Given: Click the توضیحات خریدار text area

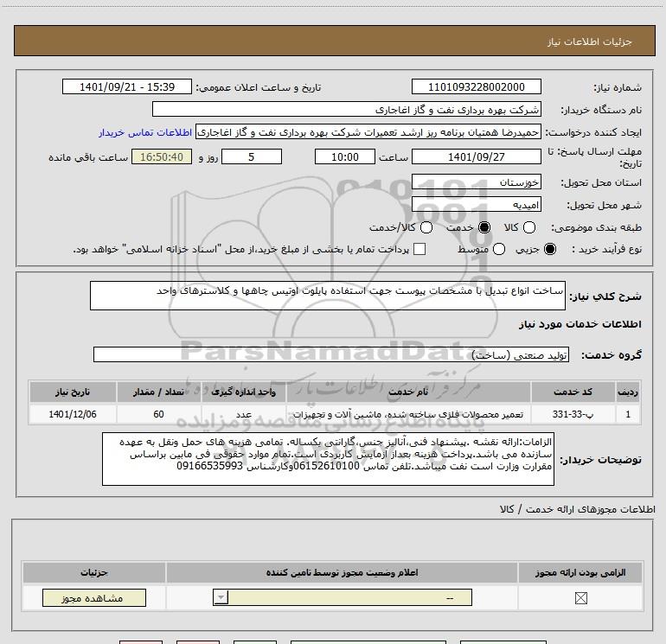Looking at the screenshot, I should [x=328, y=459].
